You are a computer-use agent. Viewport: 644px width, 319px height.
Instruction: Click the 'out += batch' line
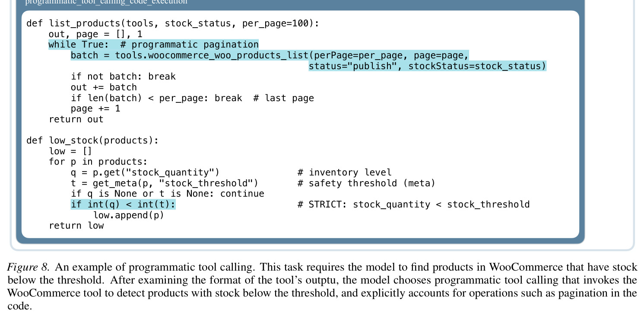(104, 87)
